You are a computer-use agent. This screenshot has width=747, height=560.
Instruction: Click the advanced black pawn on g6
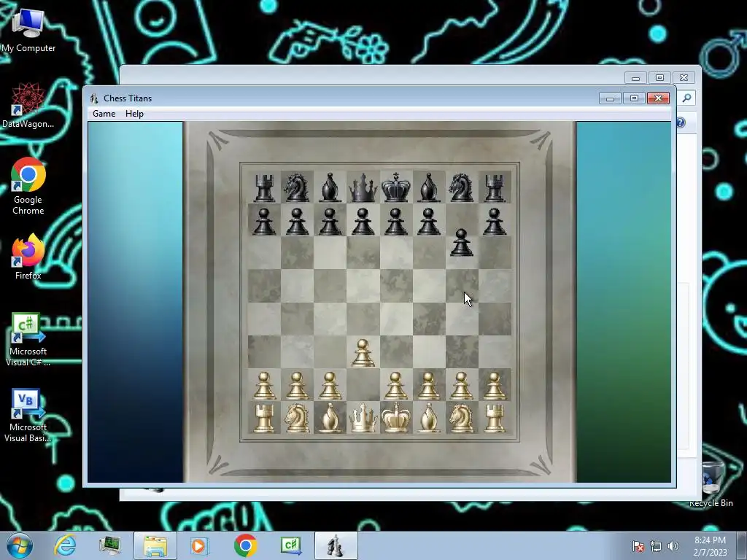click(462, 243)
